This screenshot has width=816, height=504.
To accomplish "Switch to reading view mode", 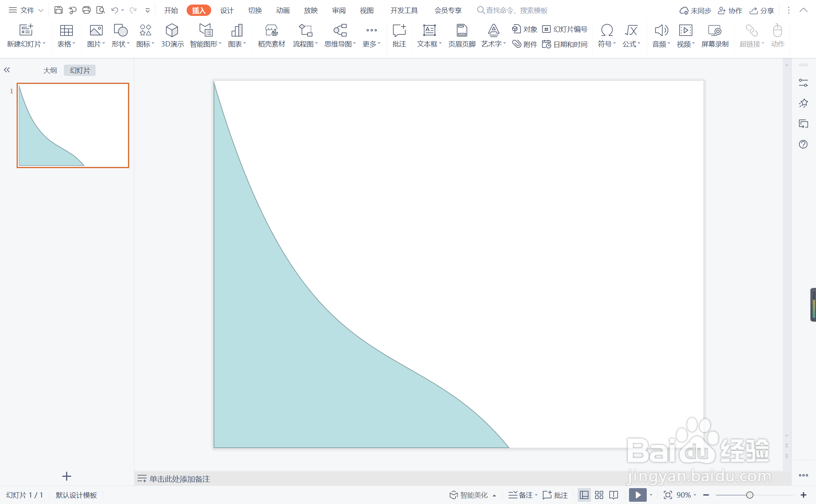I will click(x=614, y=495).
